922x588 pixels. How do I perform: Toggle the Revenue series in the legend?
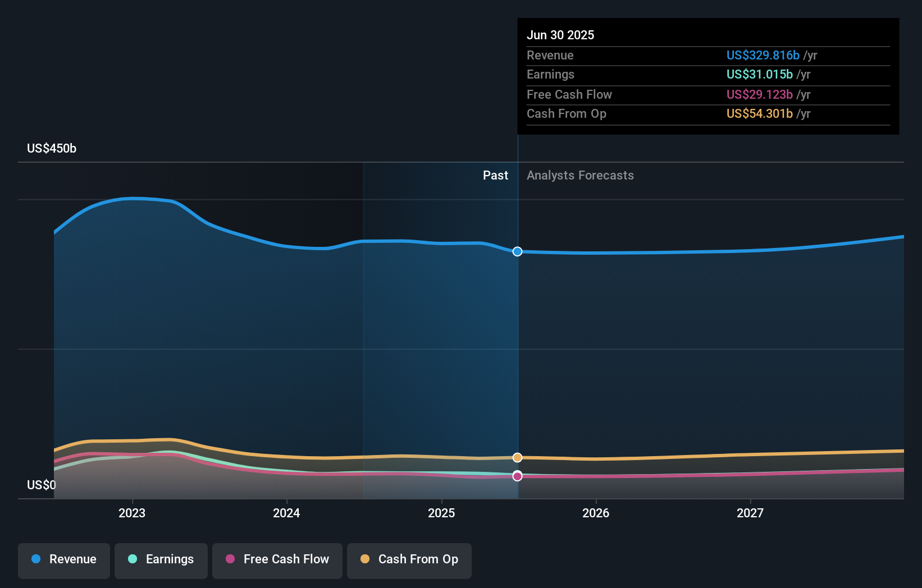(63, 559)
